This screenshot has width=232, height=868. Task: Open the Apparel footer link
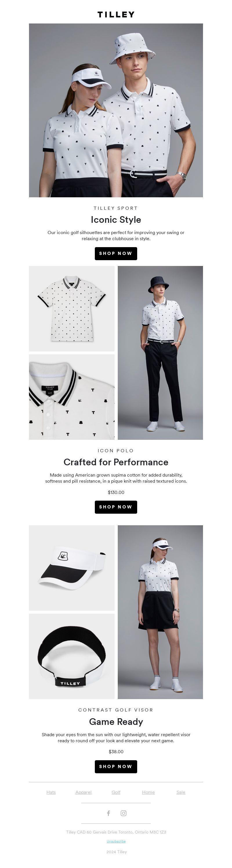click(83, 792)
